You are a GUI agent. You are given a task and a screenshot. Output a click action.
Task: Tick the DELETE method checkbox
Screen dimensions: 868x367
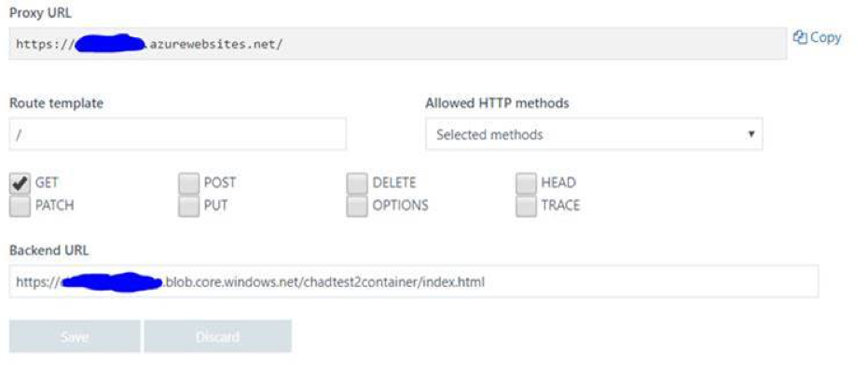point(357,183)
